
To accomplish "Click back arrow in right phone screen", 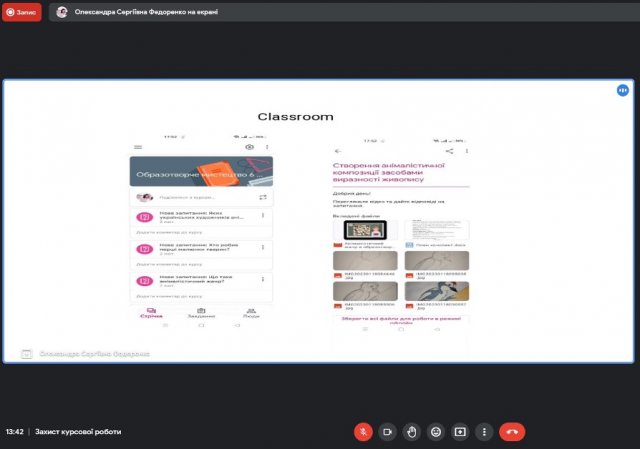I will (x=338, y=151).
